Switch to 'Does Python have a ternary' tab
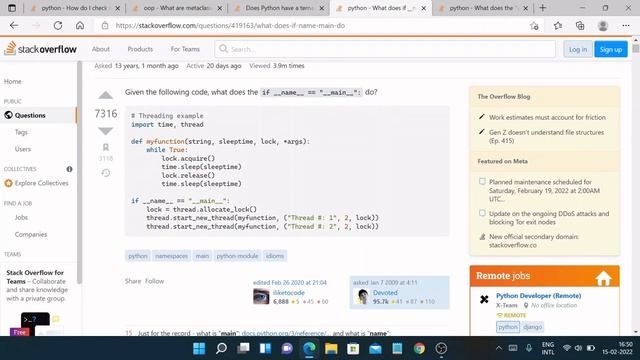640x360 pixels. point(278,8)
